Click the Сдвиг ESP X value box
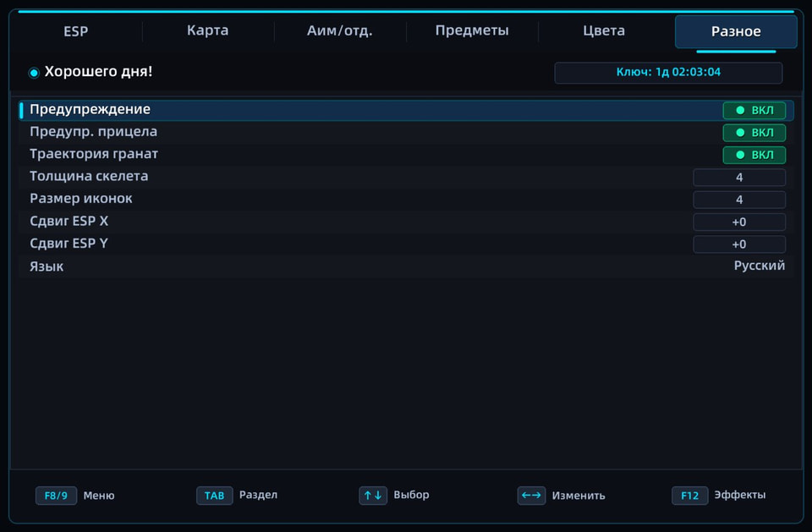Screen dimensions: 812x532 point(739,222)
